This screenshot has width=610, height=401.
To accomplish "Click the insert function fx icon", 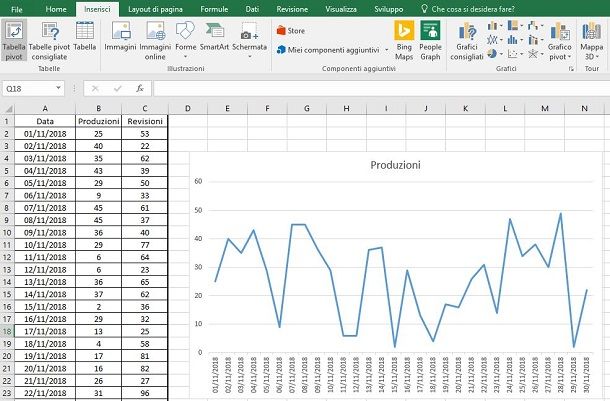I will click(x=140, y=89).
